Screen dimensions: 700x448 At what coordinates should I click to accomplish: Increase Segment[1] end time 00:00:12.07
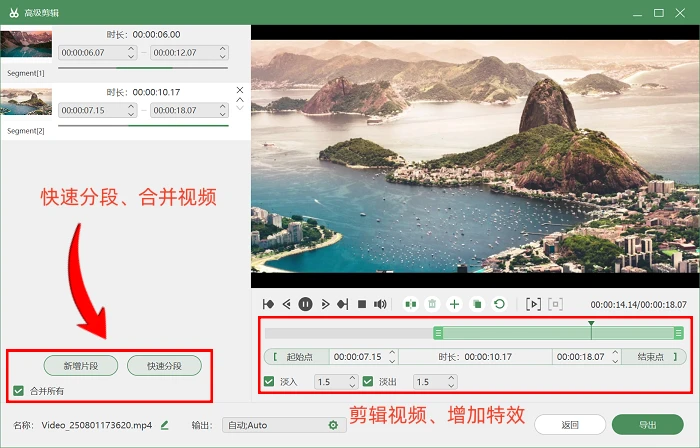tap(223, 49)
